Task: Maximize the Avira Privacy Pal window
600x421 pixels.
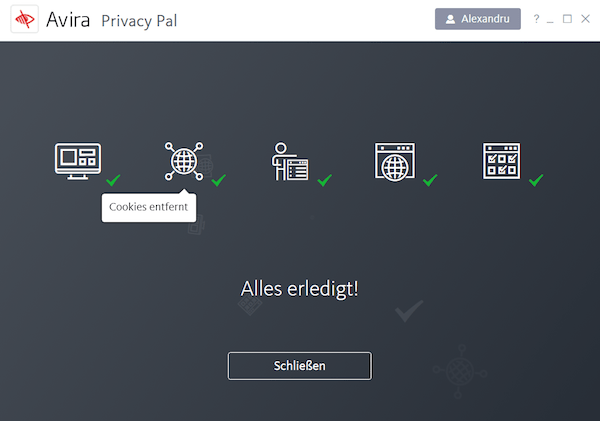Action: click(x=567, y=19)
